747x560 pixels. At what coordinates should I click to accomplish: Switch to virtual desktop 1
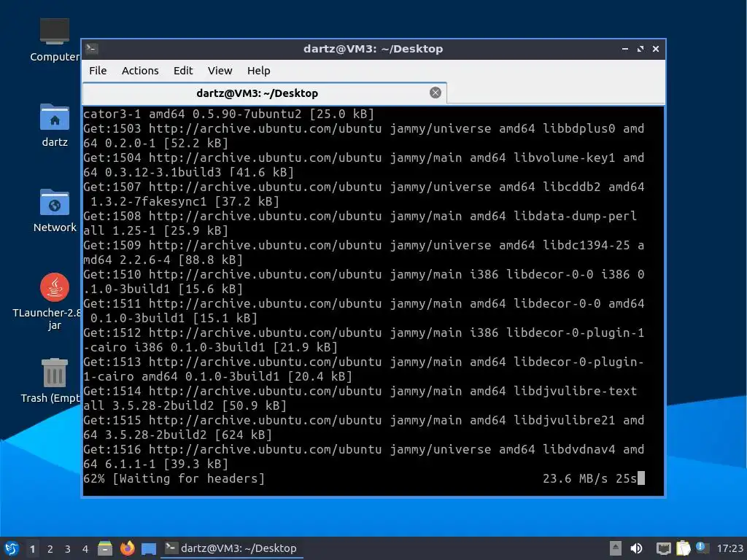[32, 549]
